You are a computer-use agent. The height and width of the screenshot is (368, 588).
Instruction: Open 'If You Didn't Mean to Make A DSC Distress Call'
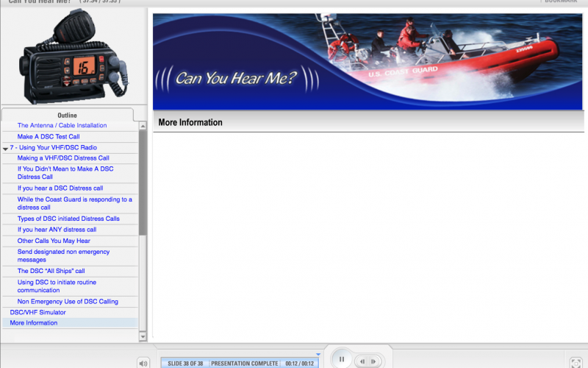pos(65,173)
